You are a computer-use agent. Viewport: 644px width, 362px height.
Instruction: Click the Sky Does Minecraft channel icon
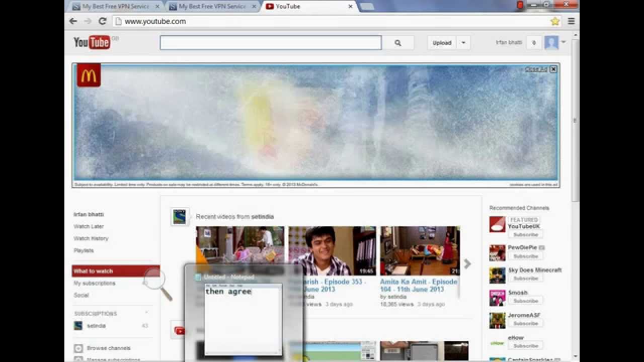point(497,275)
